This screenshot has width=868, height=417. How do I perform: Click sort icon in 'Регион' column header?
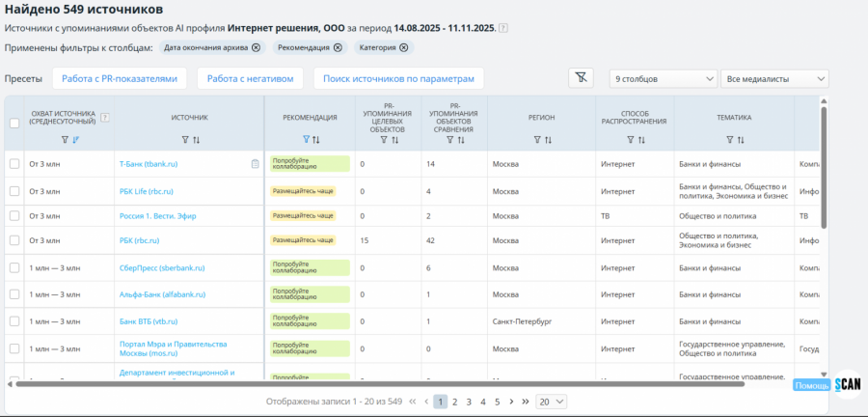547,140
